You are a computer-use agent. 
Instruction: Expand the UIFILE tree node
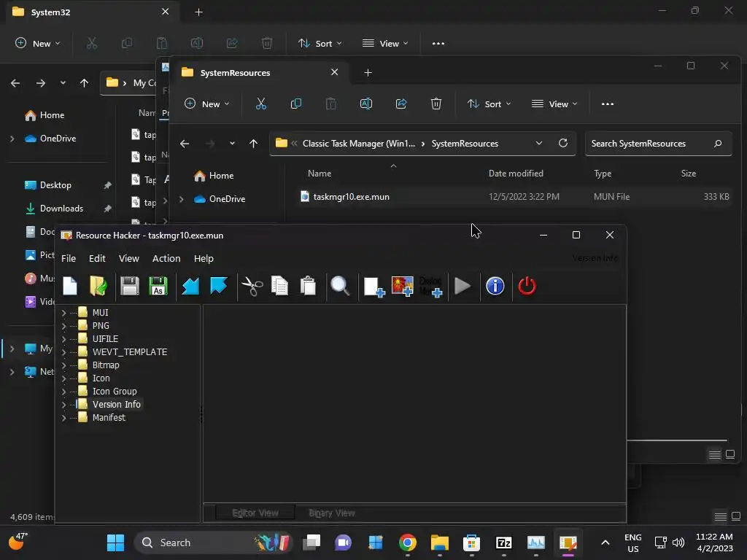tap(64, 339)
